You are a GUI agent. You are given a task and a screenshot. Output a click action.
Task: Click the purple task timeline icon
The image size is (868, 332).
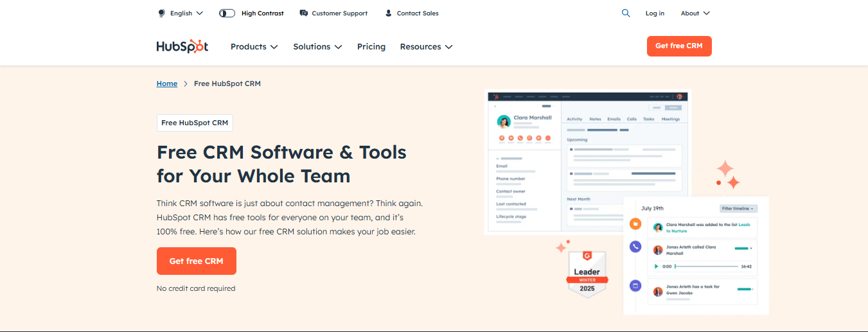tap(635, 284)
